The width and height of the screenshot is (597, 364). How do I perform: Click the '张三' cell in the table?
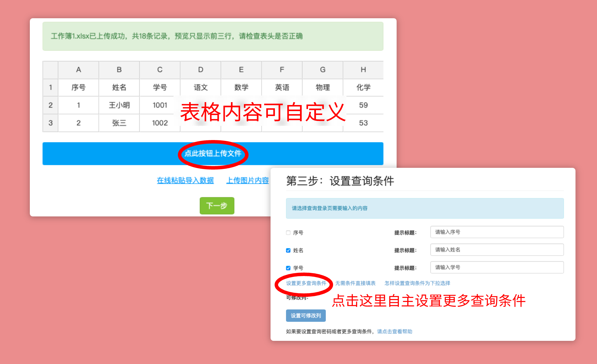(x=119, y=123)
